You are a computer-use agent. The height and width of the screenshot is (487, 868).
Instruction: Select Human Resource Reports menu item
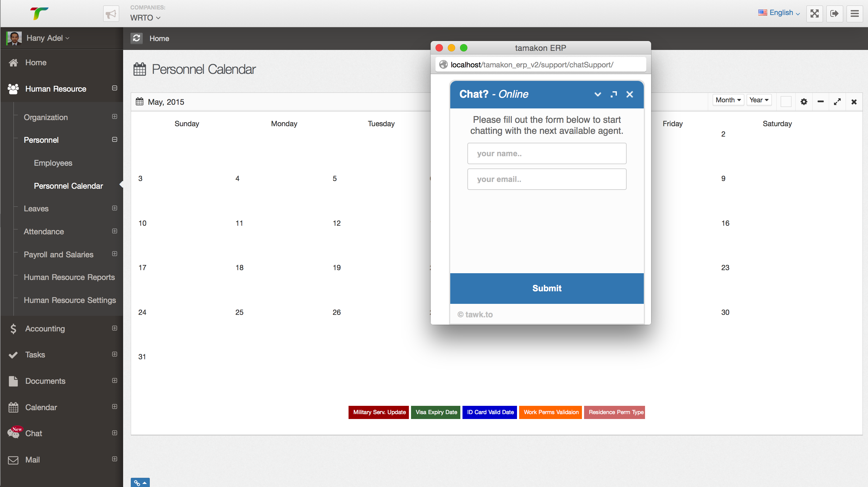[x=69, y=277]
